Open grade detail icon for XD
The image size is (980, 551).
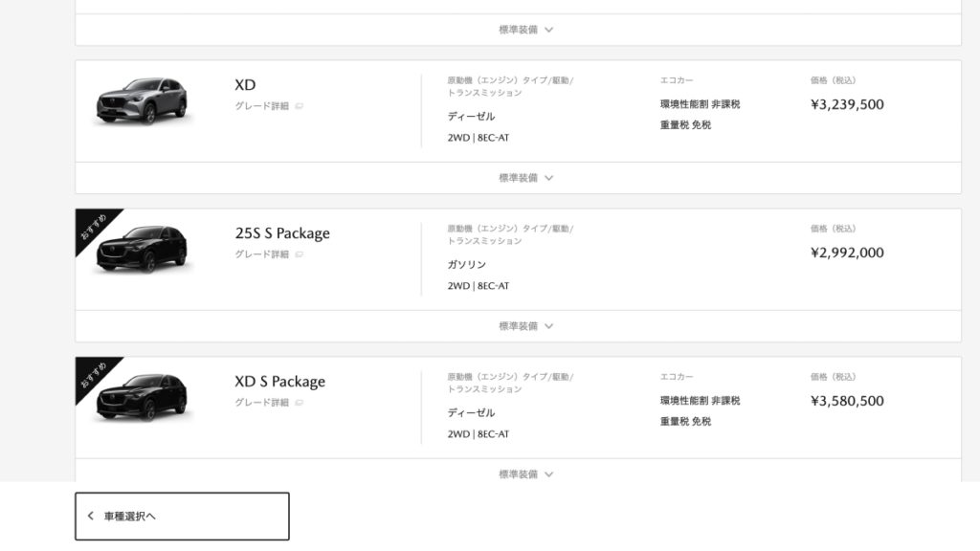[x=299, y=106]
